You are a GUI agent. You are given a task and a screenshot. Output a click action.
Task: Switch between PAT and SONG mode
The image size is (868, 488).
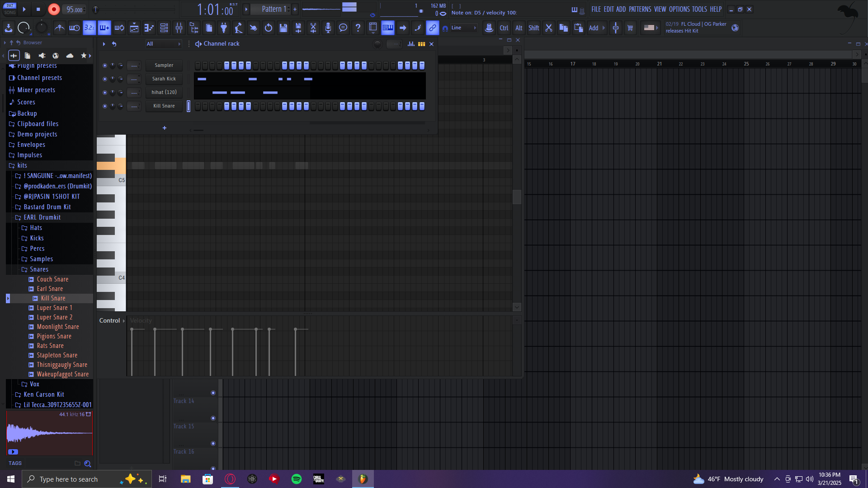(10, 9)
